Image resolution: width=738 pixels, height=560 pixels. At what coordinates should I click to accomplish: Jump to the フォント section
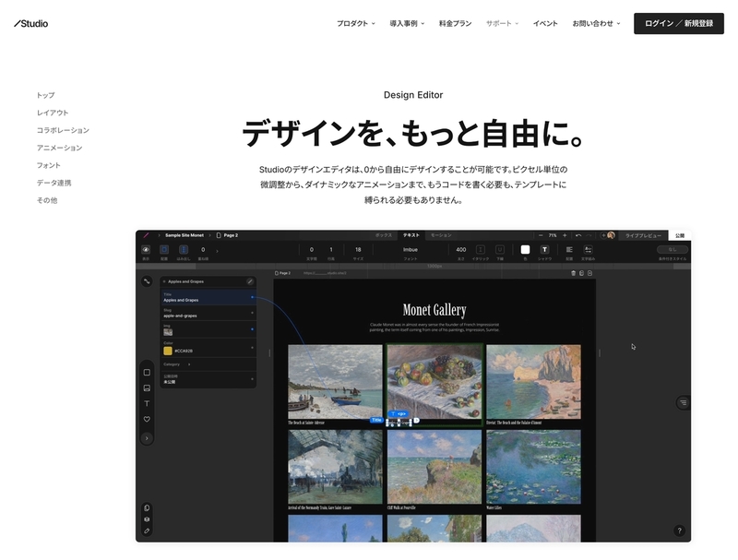[x=49, y=165]
